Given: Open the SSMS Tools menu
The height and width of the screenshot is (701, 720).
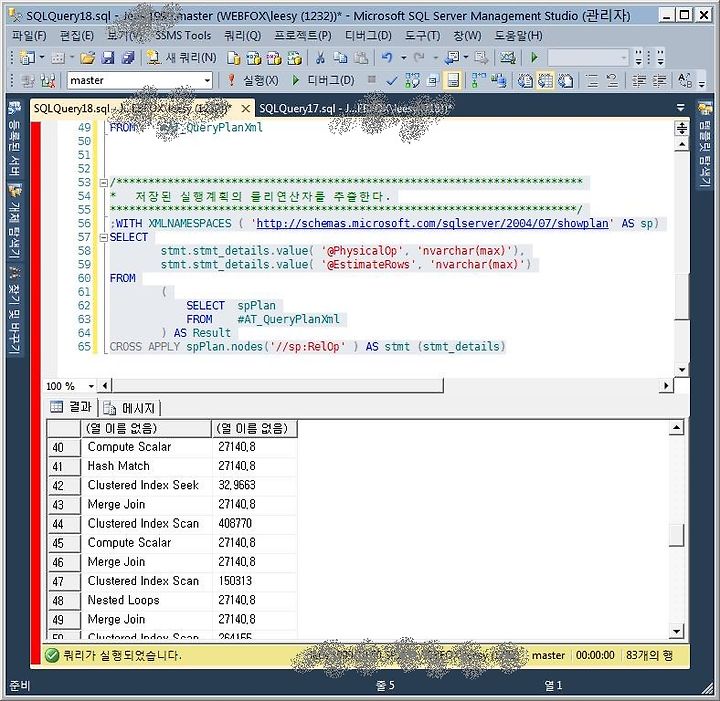Looking at the screenshot, I should (183, 35).
